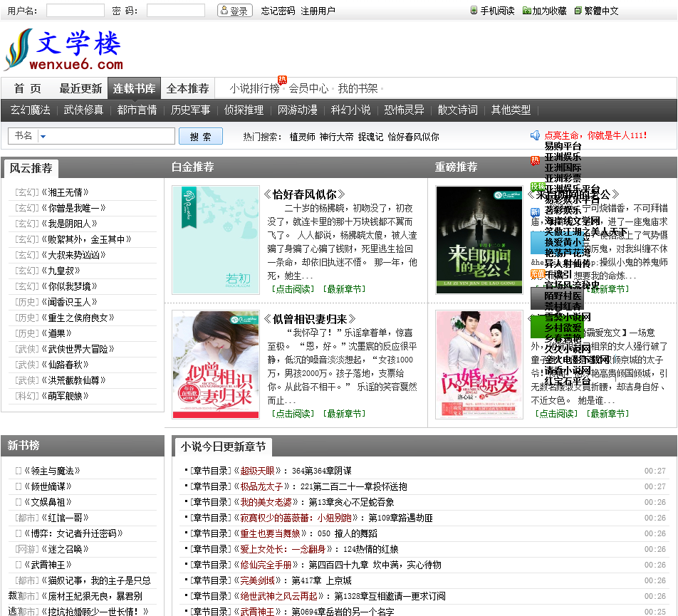This screenshot has width=678, height=616.
Task: Open 《萌军舰娘》 link
Action: pyautogui.click(x=66, y=396)
